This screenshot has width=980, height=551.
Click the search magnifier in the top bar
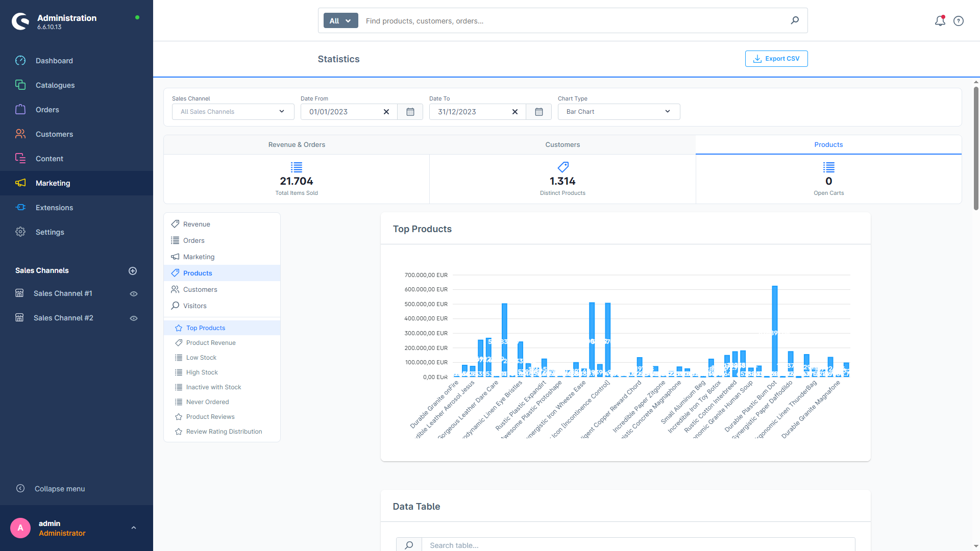click(794, 20)
